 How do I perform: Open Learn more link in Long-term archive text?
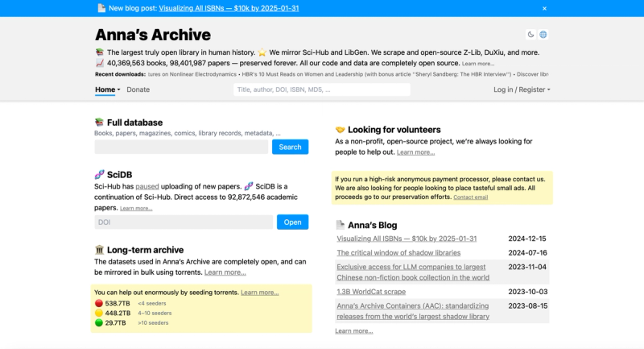tap(225, 272)
